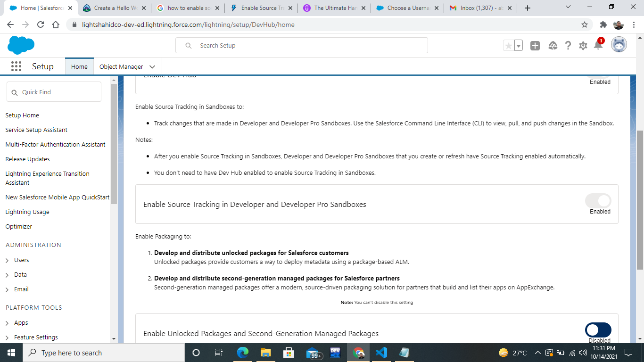This screenshot has height=362, width=644.
Task: Switch to the 'how to enable' Google tab
Action: tap(188, 8)
